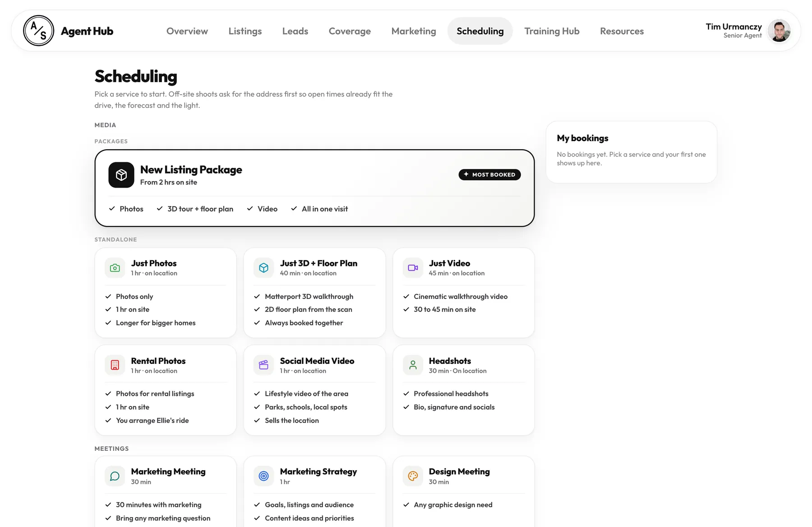Click the Design Meeting palette icon

tap(413, 476)
